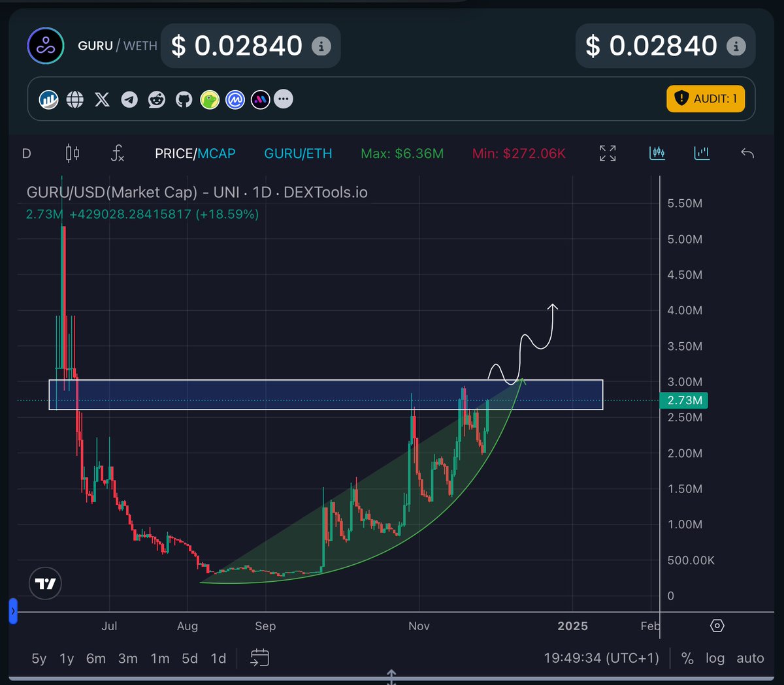
Task: Open the candlestick chart style selector
Action: click(73, 153)
